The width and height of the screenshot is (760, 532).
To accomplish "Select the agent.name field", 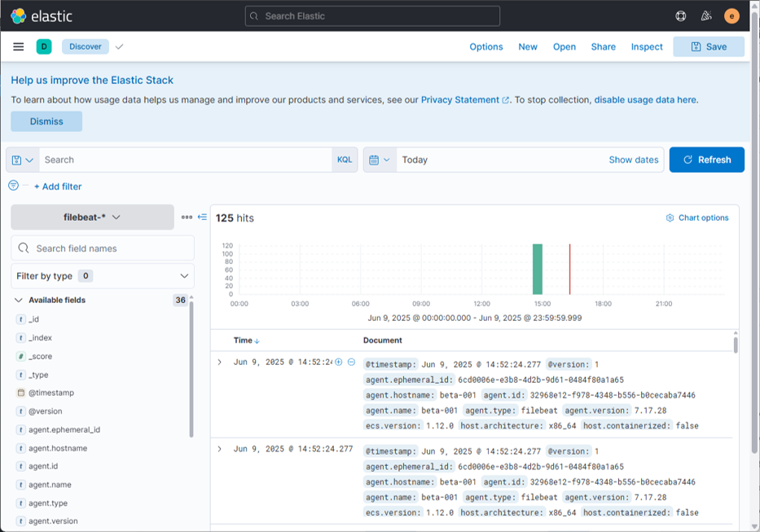I will (x=50, y=485).
